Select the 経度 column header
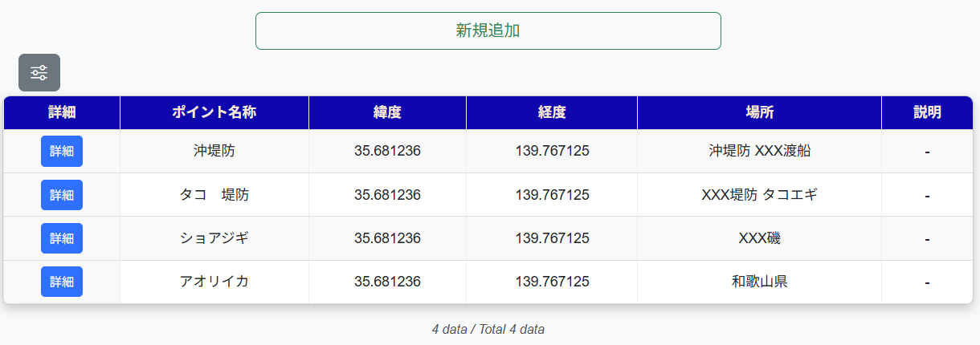The image size is (980, 345). pyautogui.click(x=552, y=112)
